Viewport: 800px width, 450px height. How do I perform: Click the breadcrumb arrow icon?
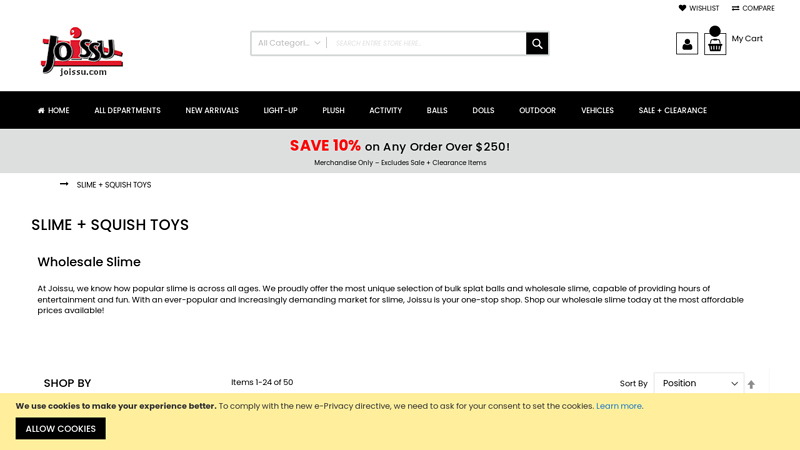click(x=64, y=184)
